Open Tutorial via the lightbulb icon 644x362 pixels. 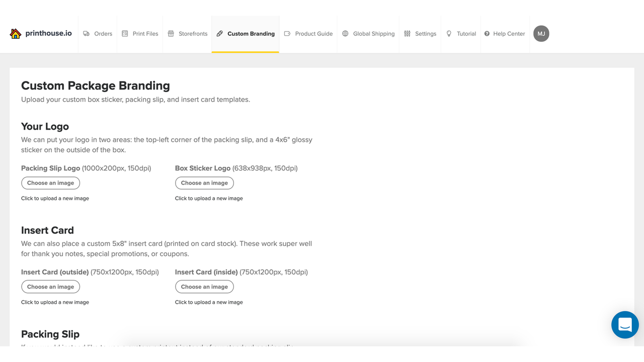tap(448, 33)
